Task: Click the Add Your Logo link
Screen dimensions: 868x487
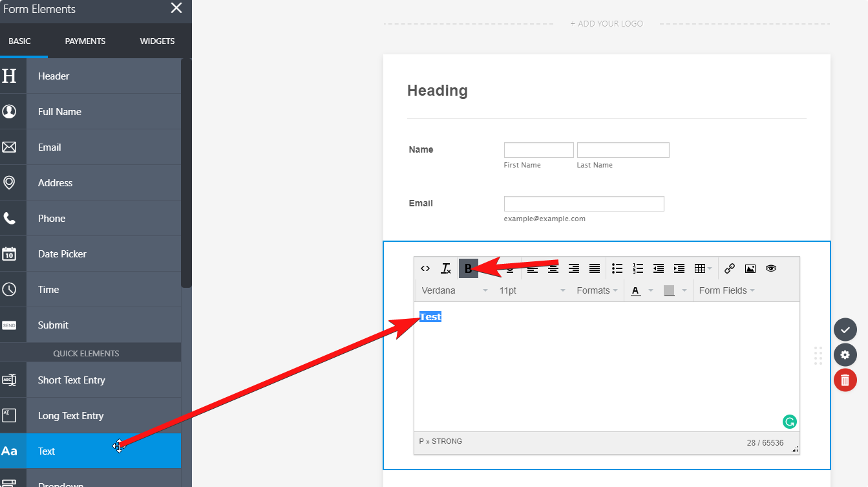Action: (606, 24)
